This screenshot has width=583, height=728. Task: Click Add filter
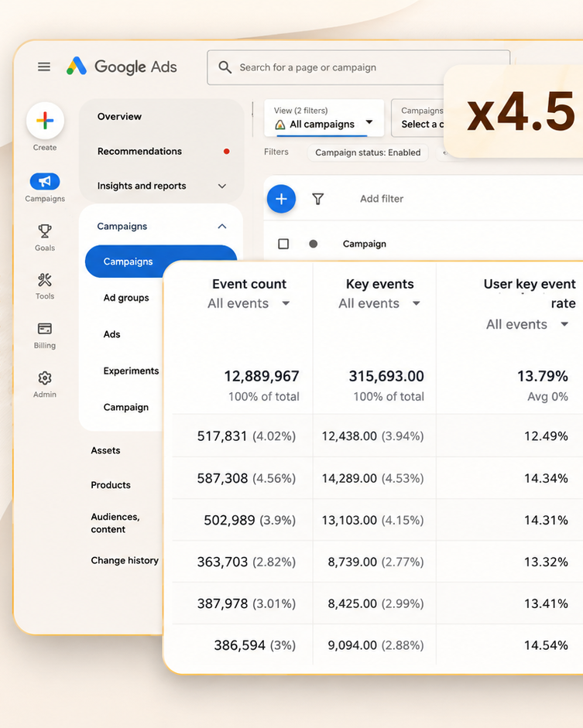point(382,199)
